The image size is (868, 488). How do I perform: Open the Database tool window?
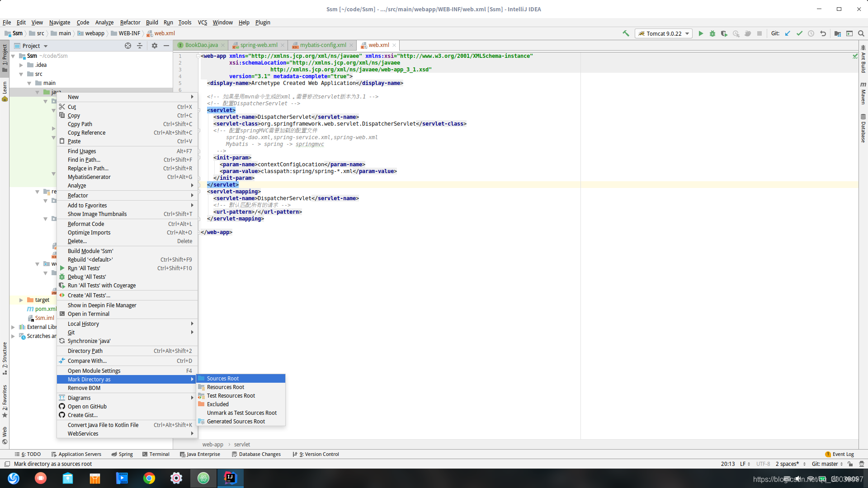tap(863, 128)
